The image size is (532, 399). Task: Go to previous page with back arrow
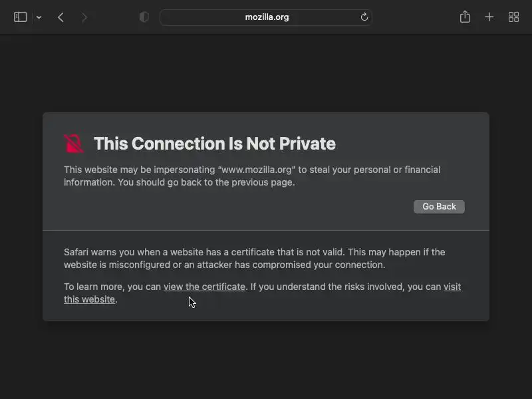click(61, 17)
